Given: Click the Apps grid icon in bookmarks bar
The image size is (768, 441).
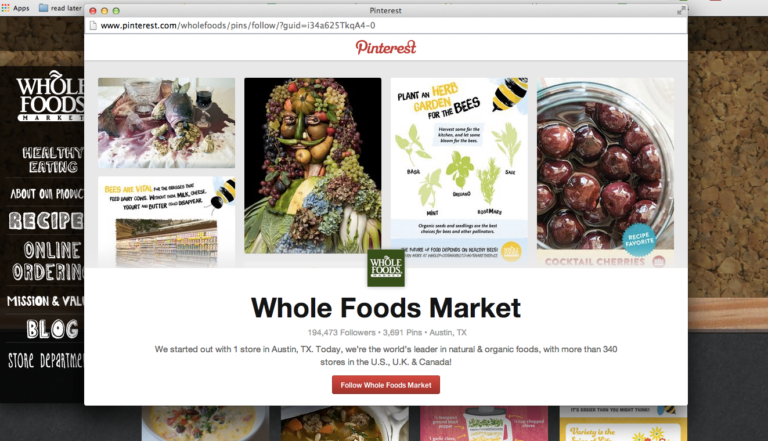Looking at the screenshot, I should [5, 8].
